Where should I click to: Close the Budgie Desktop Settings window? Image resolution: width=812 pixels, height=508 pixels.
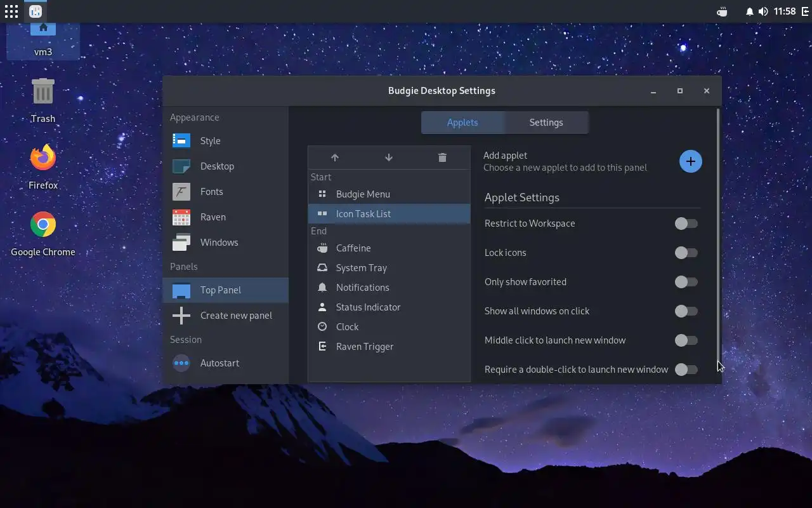(x=707, y=91)
